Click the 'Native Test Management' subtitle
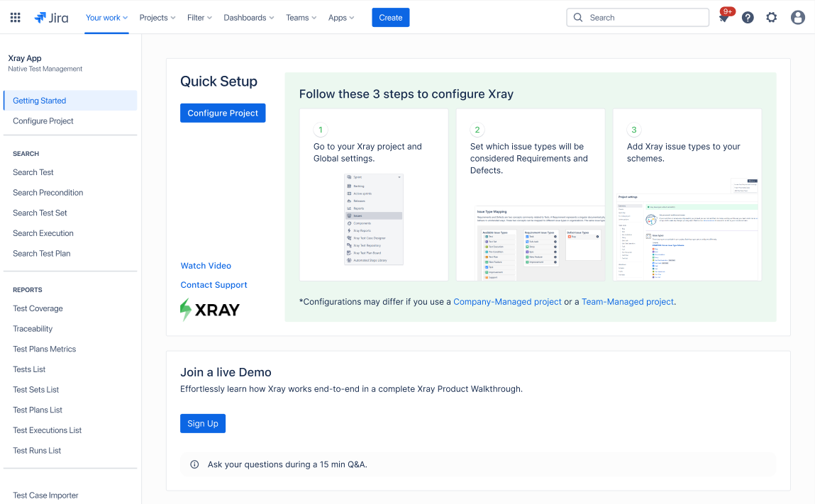The image size is (815, 504). pyautogui.click(x=45, y=69)
